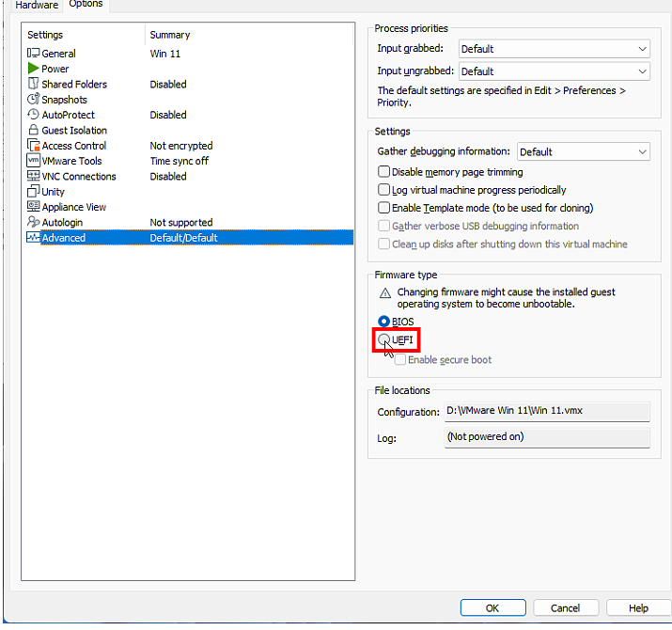Screen dimensions: 672x630
Task: Click the AutoProtect icon
Action: coord(33,115)
